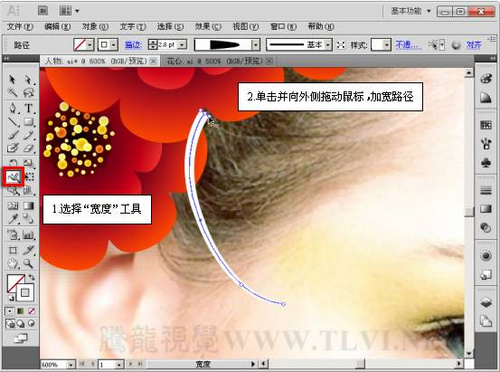Select the Column Graph tool

point(29,235)
